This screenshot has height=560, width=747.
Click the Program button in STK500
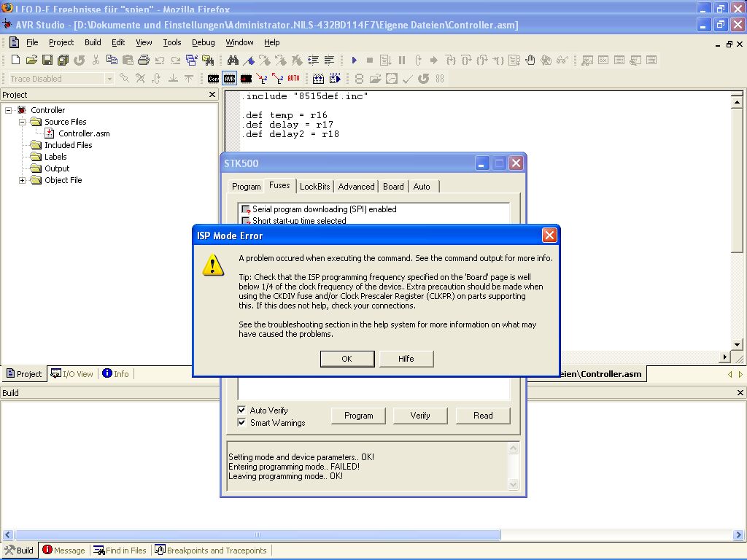coord(358,415)
